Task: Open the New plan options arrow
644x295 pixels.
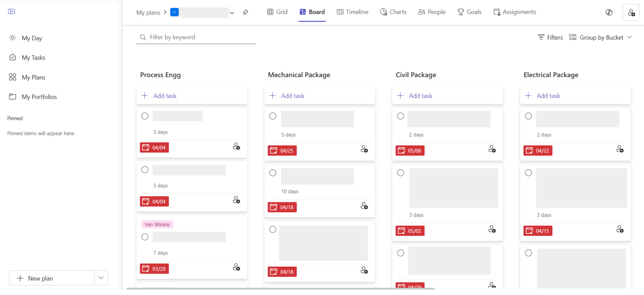Action: 101,278
